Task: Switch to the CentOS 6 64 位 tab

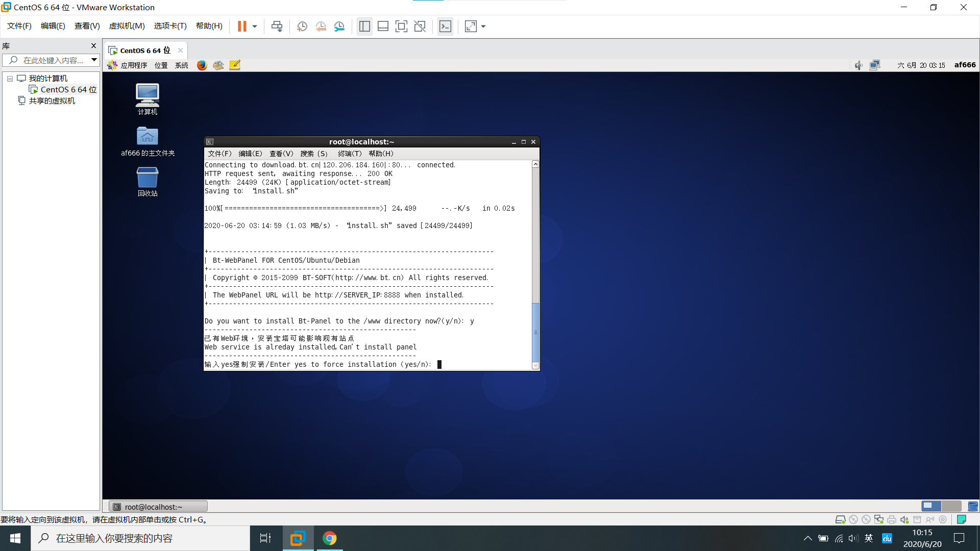Action: [x=145, y=51]
